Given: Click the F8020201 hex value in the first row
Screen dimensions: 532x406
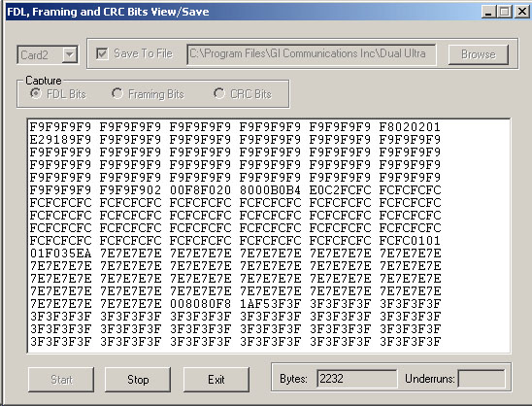Looking at the screenshot, I should 410,127.
